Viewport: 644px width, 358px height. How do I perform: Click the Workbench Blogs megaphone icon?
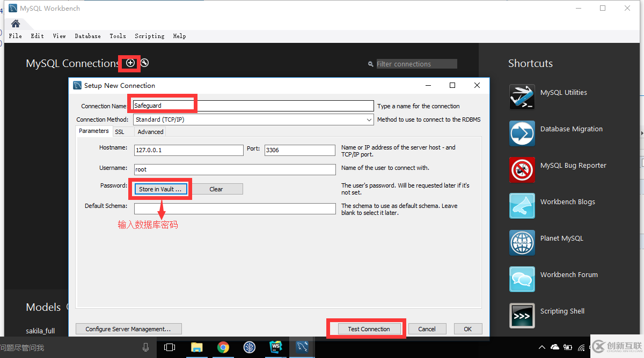click(522, 206)
